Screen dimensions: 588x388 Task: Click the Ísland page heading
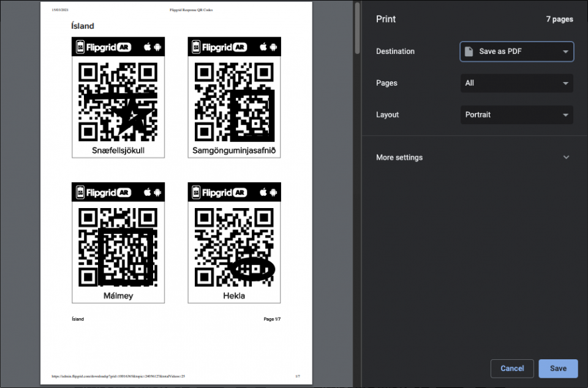click(x=83, y=26)
